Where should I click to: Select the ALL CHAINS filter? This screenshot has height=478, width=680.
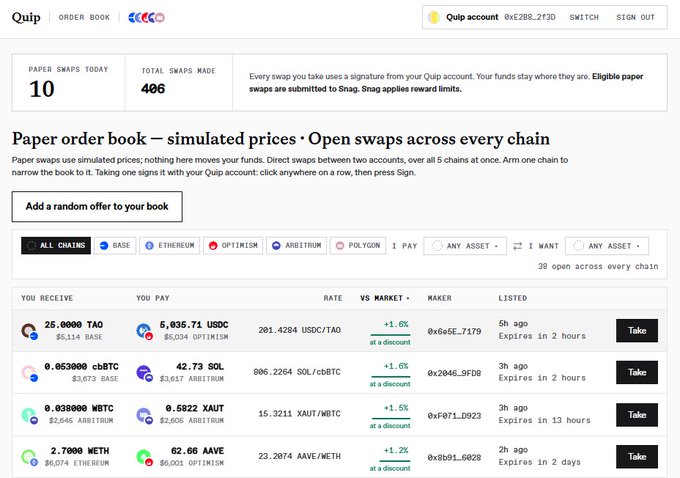click(56, 246)
